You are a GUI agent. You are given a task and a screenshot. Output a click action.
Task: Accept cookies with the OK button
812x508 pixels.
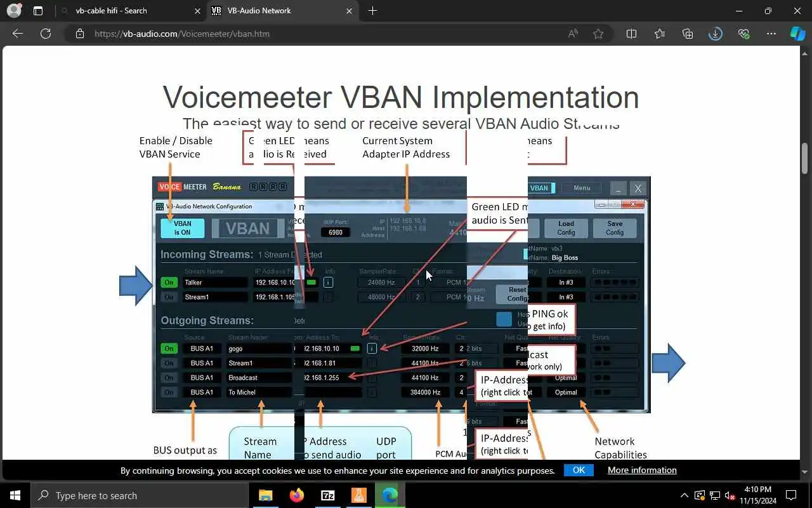tap(579, 470)
